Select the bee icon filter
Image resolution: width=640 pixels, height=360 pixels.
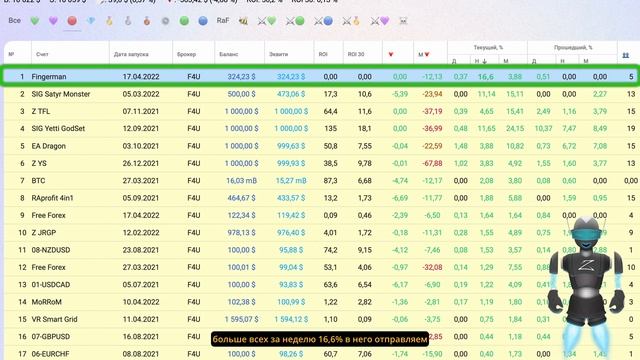point(243,21)
